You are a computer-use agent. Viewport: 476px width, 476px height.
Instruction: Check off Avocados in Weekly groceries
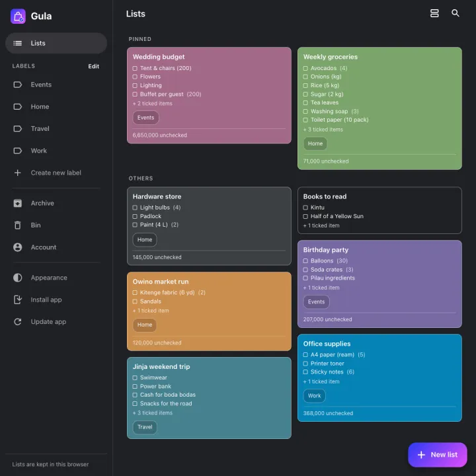(x=305, y=68)
